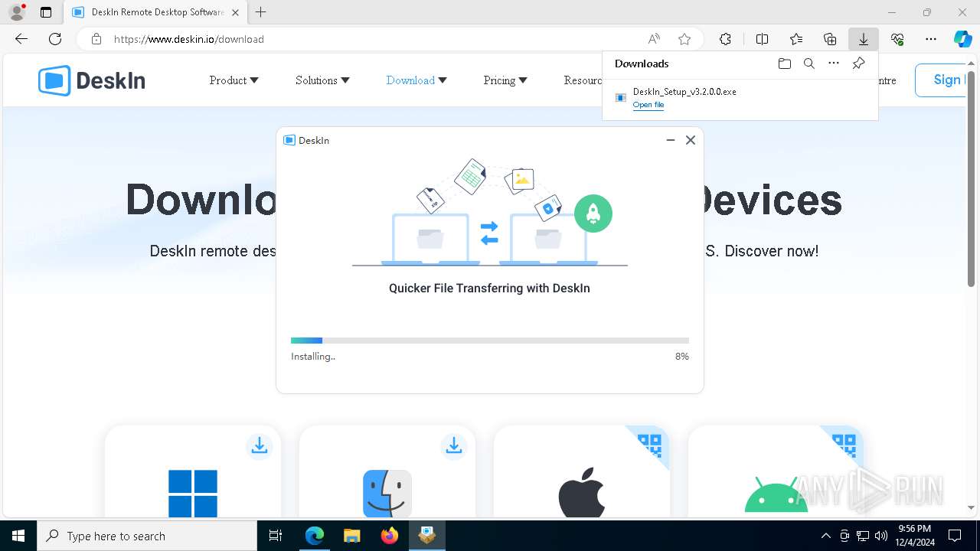Viewport: 980px width, 551px height.
Task: Open Task View on taskbar
Action: pos(276,536)
